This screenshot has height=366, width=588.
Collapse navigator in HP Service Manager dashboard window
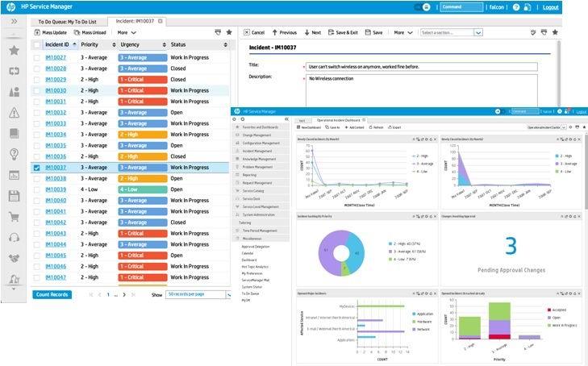coord(286,119)
